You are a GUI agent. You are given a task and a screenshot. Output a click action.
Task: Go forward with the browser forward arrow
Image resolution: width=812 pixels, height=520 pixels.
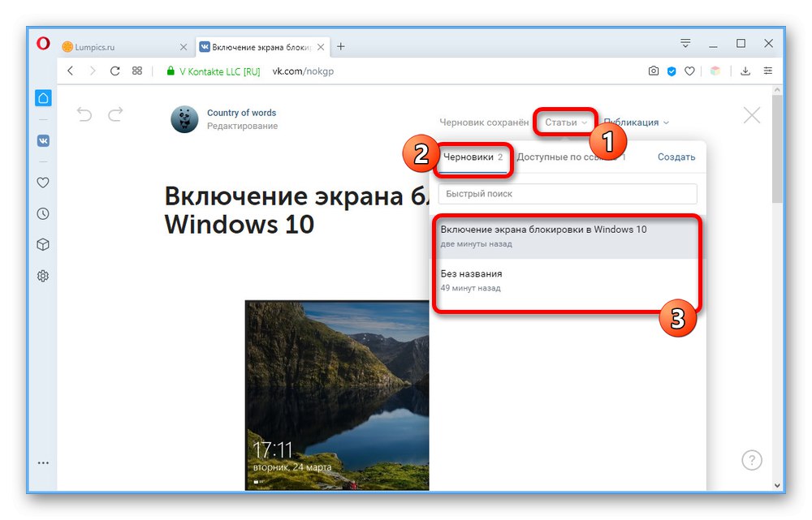93,71
